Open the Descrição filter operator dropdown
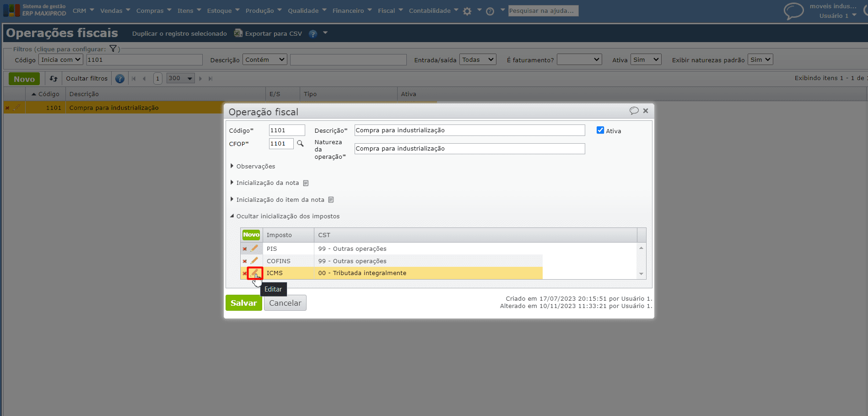The image size is (868, 416). click(x=265, y=59)
